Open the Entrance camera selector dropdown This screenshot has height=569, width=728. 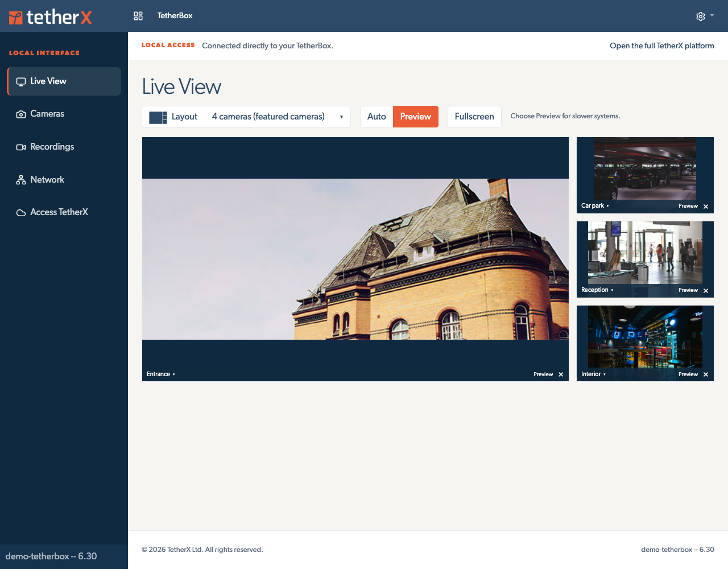pos(161,374)
